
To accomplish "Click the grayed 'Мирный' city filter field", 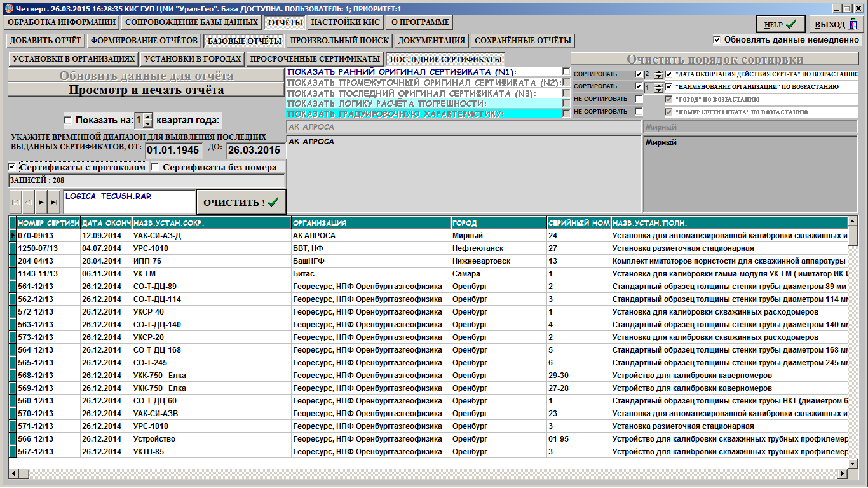I will click(x=750, y=128).
